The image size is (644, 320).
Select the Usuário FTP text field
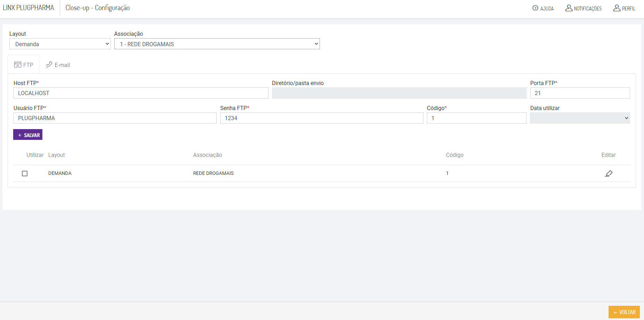(x=115, y=118)
